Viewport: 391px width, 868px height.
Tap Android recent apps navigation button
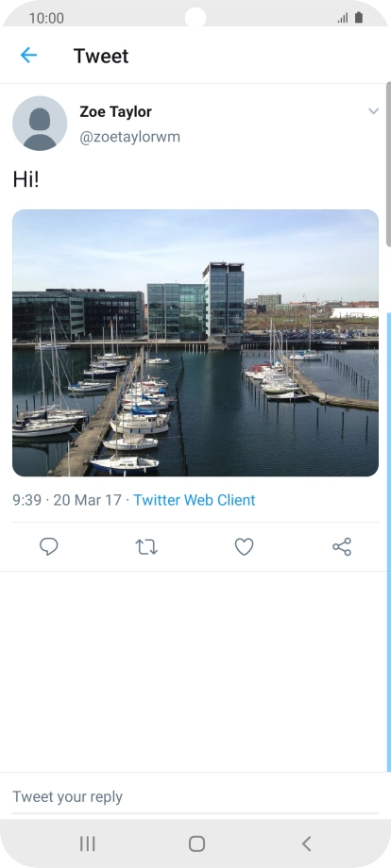pos(88,843)
